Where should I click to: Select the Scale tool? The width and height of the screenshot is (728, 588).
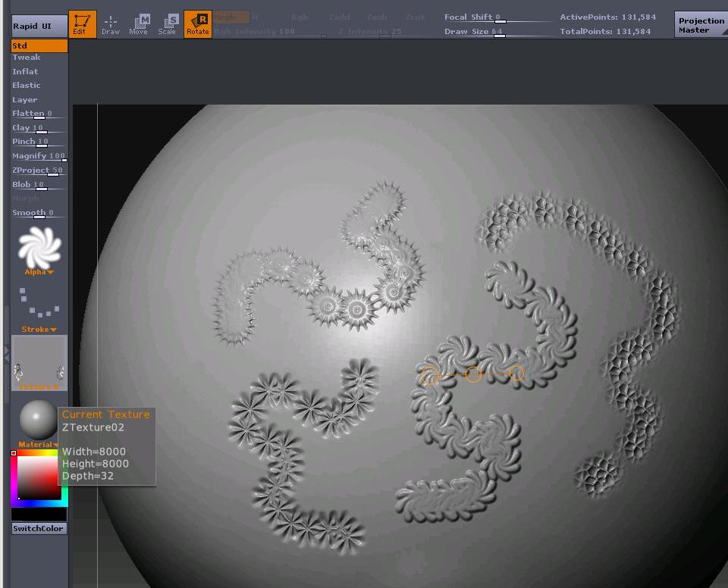pyautogui.click(x=167, y=24)
